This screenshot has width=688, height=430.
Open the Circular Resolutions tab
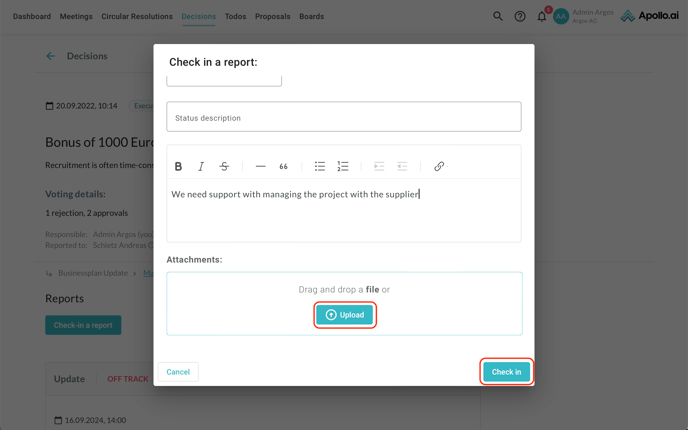(137, 16)
